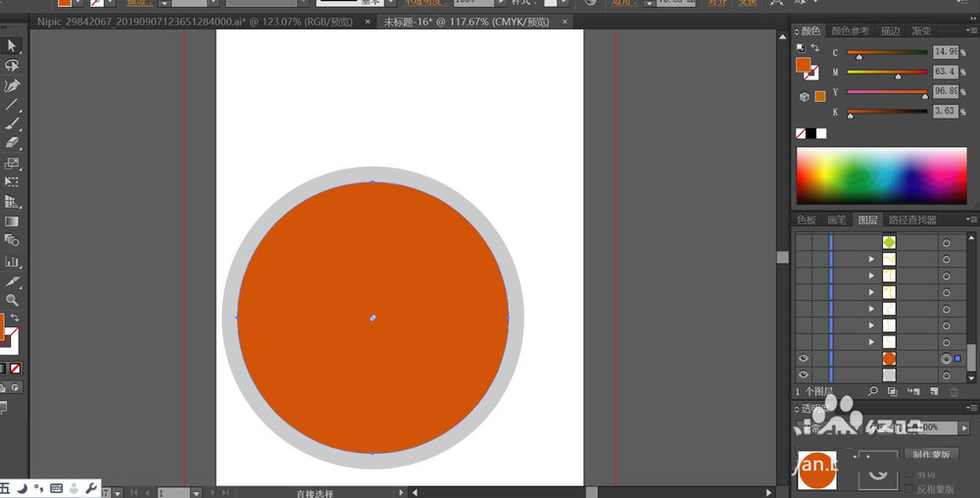This screenshot has width=980, height=498.
Task: Select the Eraser tool
Action: point(11,143)
